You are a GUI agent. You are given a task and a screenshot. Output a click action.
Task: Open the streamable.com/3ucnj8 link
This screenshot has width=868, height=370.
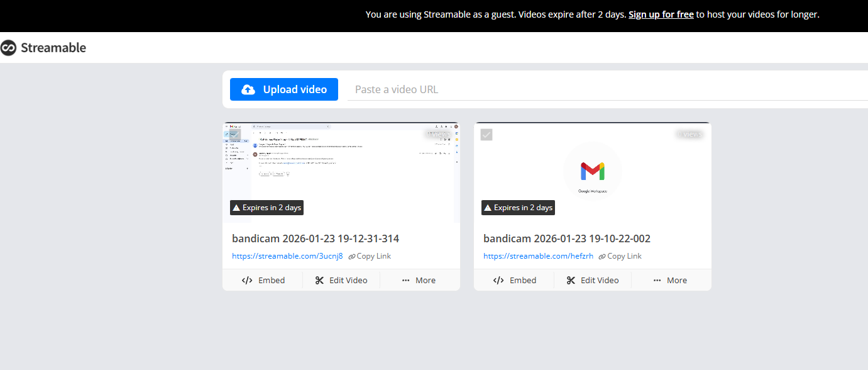click(287, 256)
